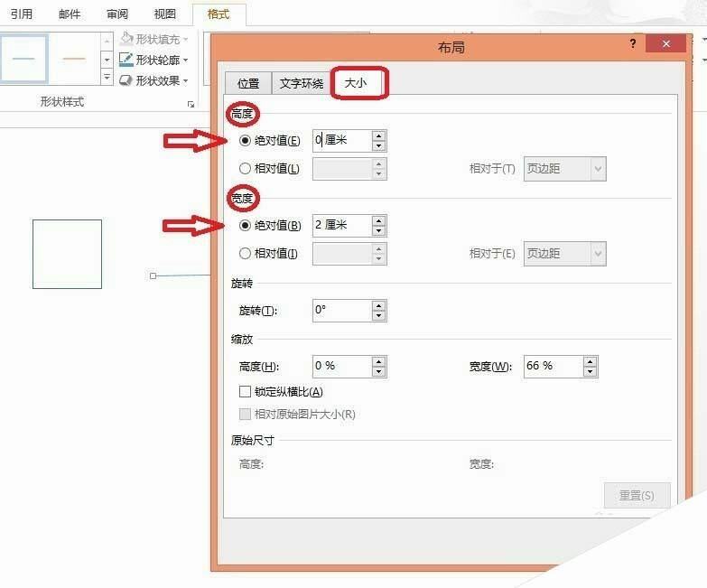Click the 重置(S) button

click(x=637, y=496)
